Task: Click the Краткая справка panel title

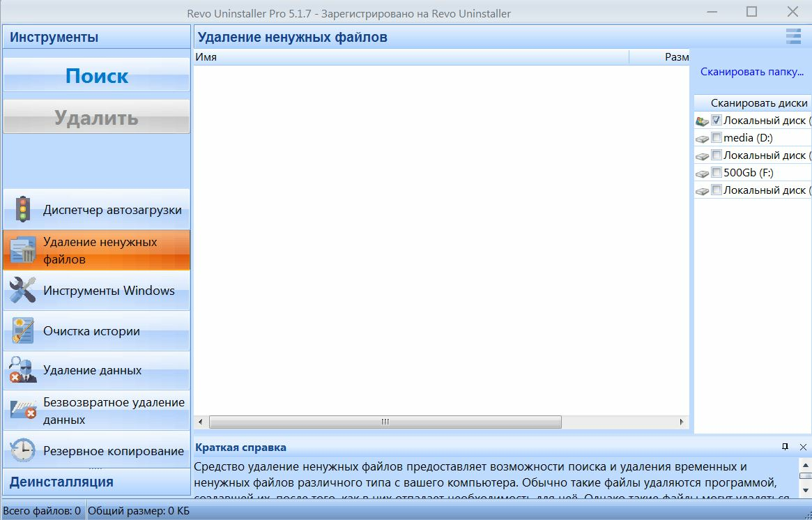Action: click(x=240, y=447)
